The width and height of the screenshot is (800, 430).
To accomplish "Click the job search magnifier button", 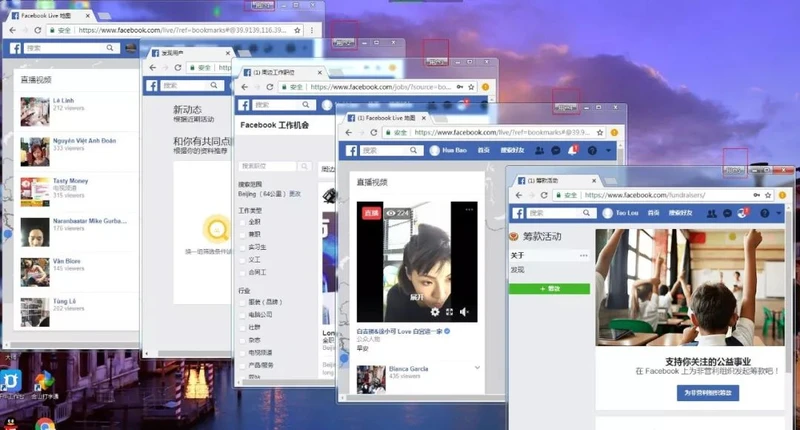I will pyautogui.click(x=304, y=166).
